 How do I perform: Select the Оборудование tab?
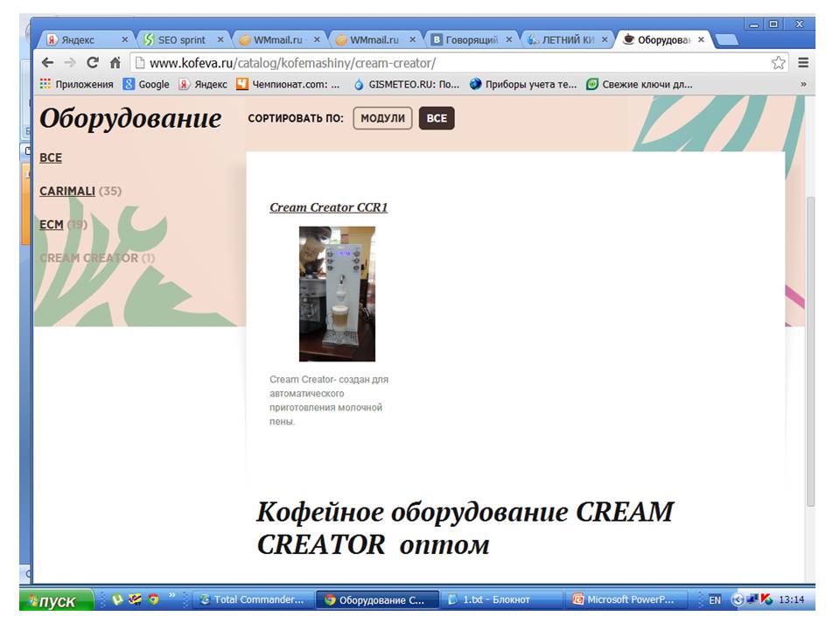(x=664, y=39)
